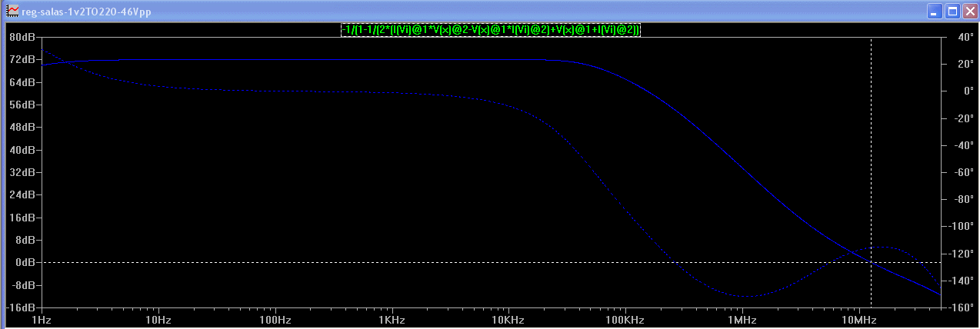Screen dimensions: 980x329
Task: Click the 40dB left axis label
Action: (x=21, y=150)
